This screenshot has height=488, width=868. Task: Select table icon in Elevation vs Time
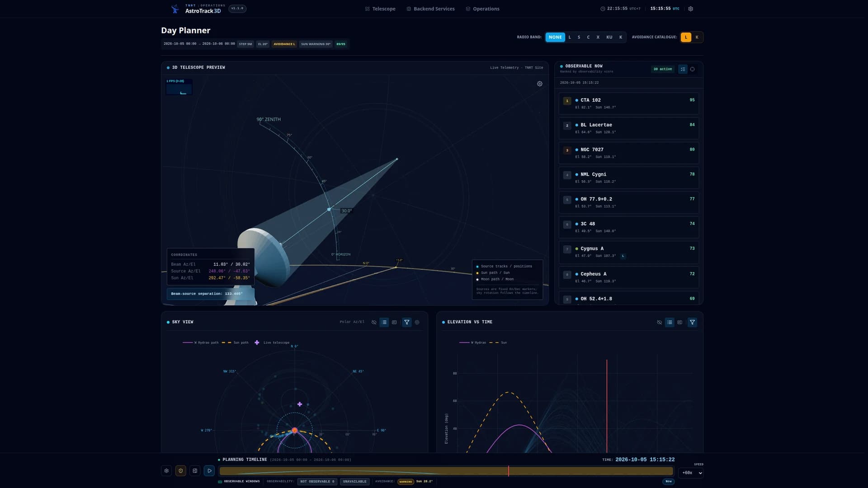680,322
